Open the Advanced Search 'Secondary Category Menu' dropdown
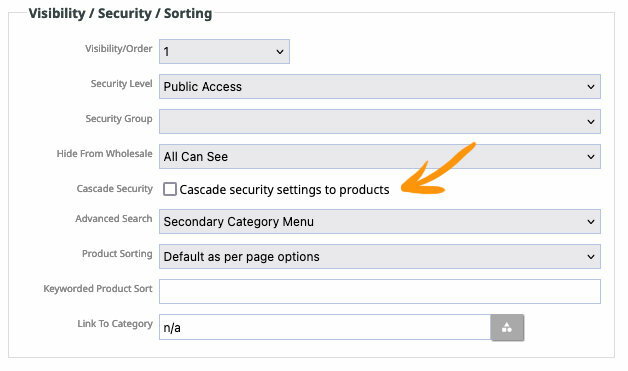628x371 pixels. [x=380, y=222]
